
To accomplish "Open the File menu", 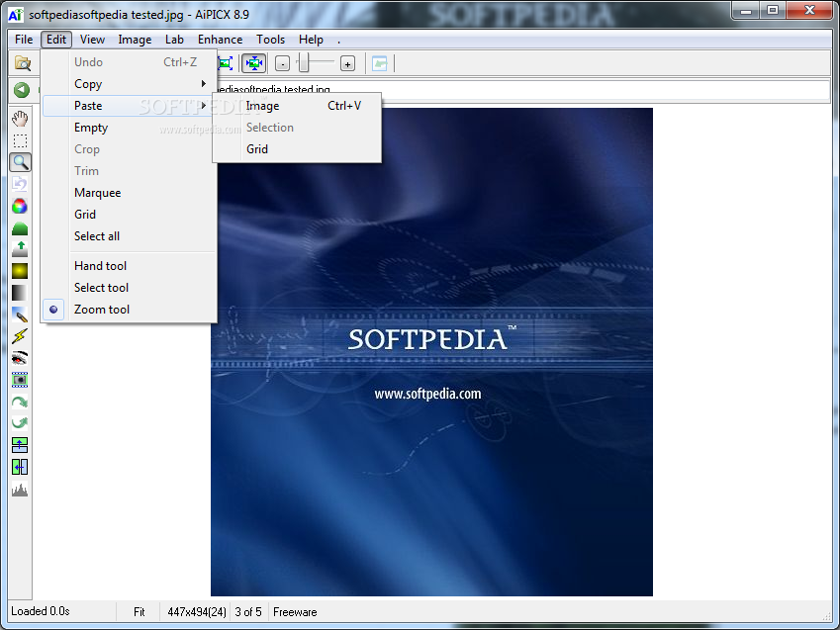I will pyautogui.click(x=24, y=40).
